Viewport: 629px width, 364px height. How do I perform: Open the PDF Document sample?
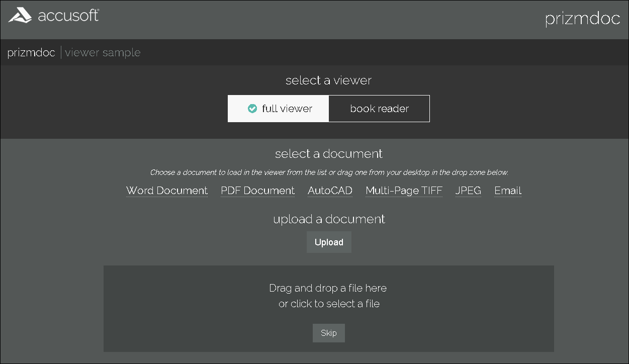tap(257, 191)
